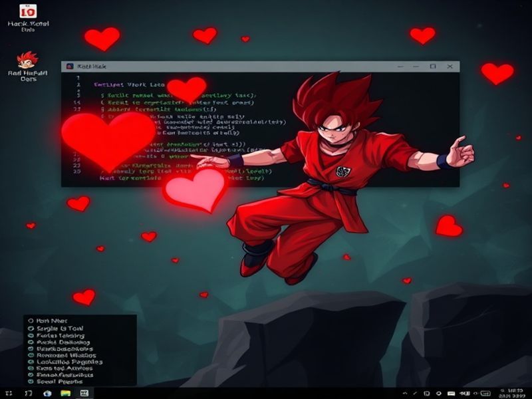532x399 pixels.
Task: Click the rounded battery-style tray indicator
Action: click(x=485, y=394)
